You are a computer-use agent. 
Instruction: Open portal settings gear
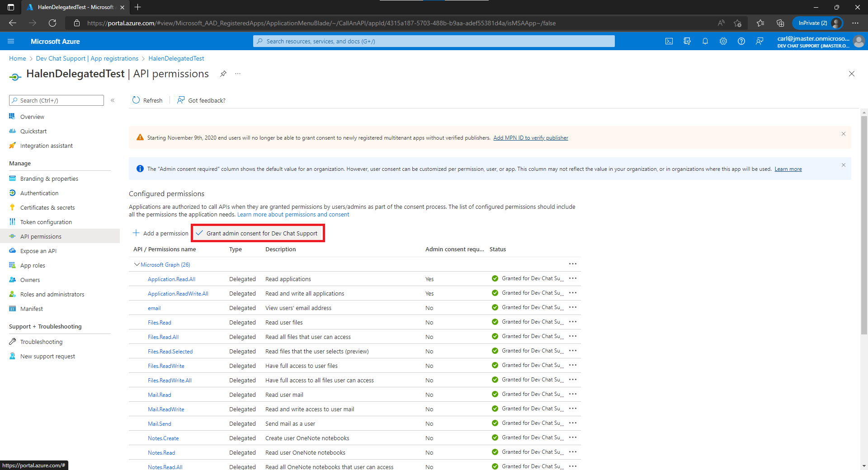click(723, 41)
